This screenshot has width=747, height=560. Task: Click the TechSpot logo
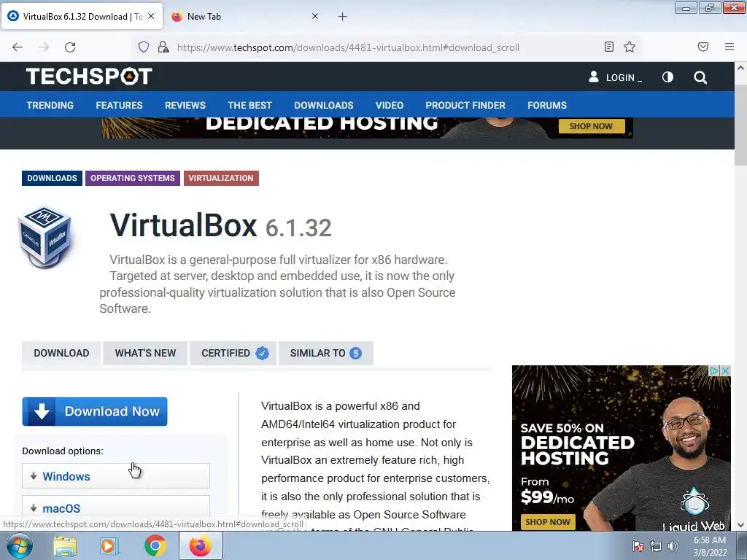[89, 76]
